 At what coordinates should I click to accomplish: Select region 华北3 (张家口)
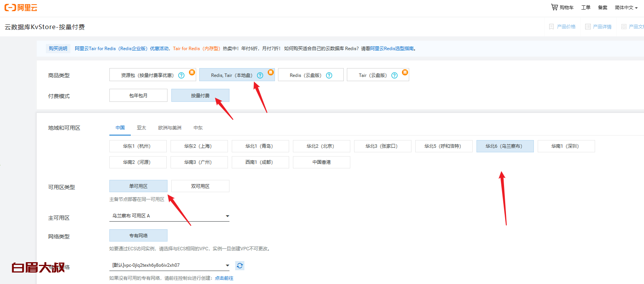383,146
